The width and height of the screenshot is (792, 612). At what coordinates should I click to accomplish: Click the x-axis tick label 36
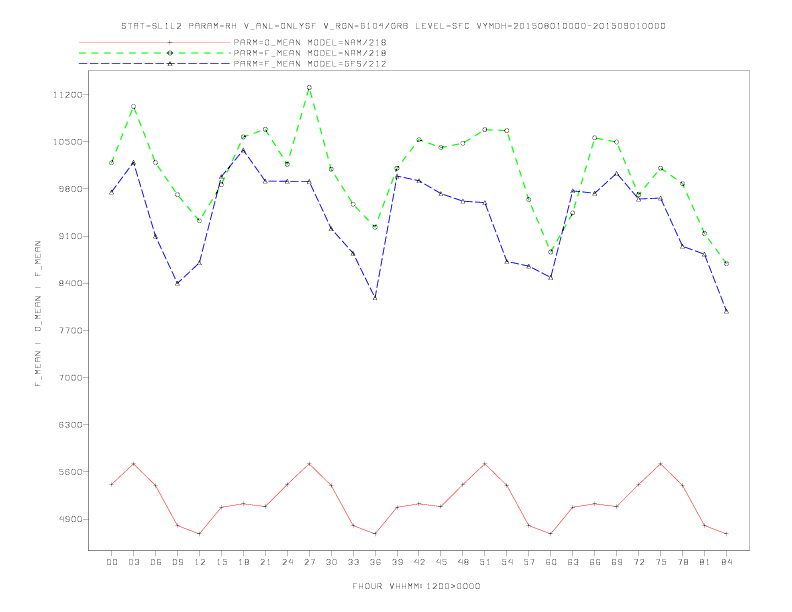[x=375, y=562]
